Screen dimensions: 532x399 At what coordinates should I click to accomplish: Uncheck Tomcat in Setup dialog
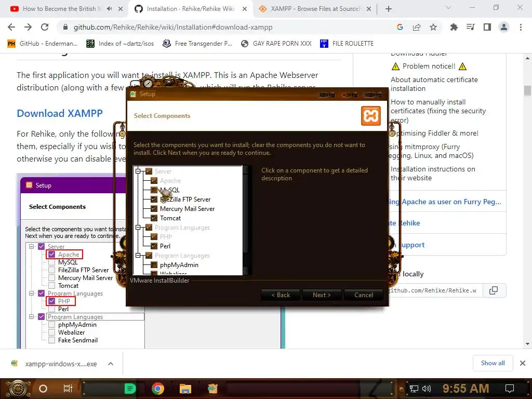pyautogui.click(x=154, y=218)
